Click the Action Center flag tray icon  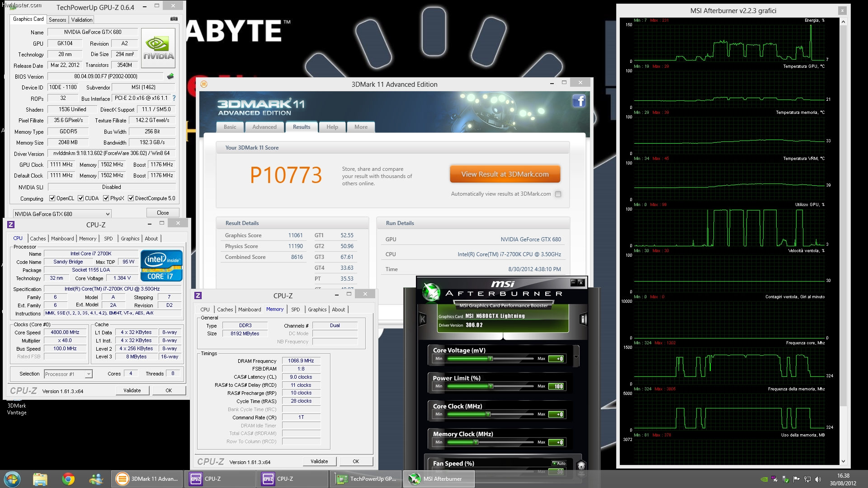pyautogui.click(x=796, y=479)
